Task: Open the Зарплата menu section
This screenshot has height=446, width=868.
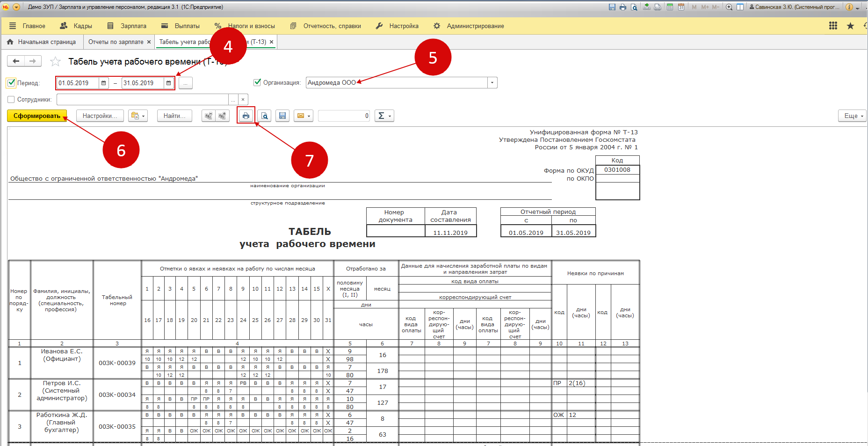Action: tap(127, 26)
